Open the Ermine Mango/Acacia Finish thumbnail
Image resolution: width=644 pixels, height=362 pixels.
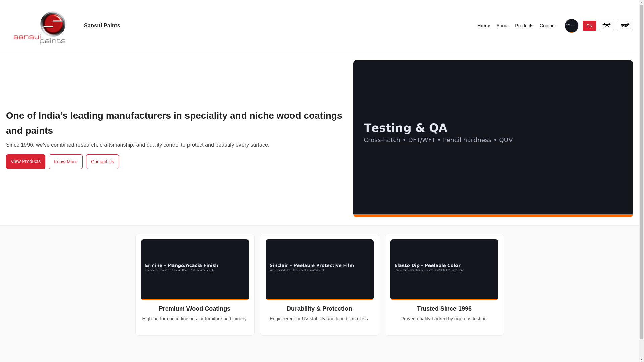[195, 269]
